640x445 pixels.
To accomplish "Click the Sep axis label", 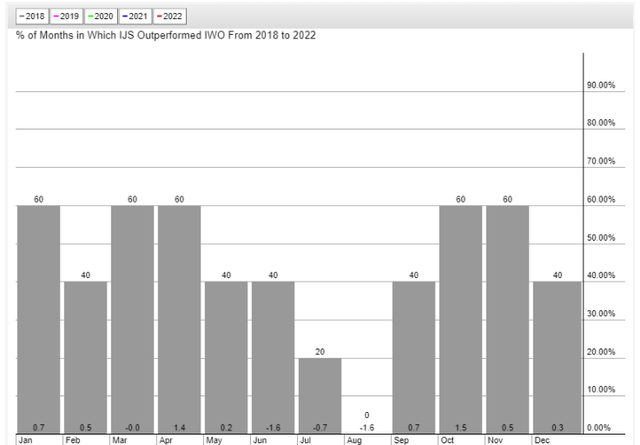I will point(401,440).
